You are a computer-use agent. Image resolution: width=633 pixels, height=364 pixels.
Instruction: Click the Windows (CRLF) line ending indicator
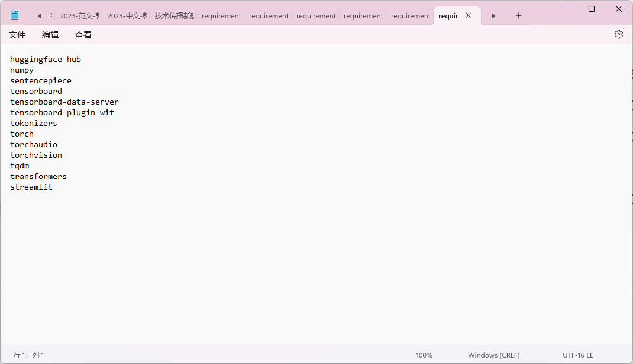pyautogui.click(x=493, y=355)
